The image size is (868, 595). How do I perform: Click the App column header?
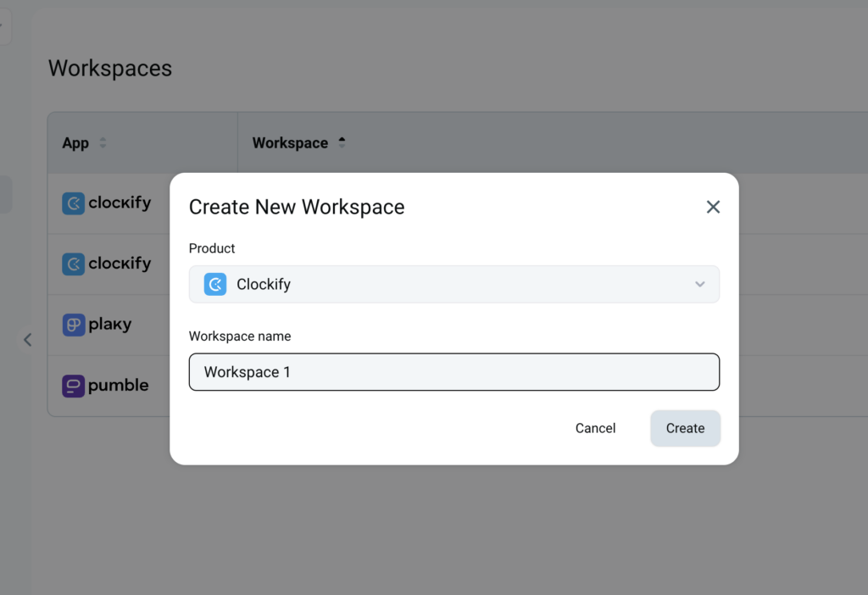(x=75, y=143)
